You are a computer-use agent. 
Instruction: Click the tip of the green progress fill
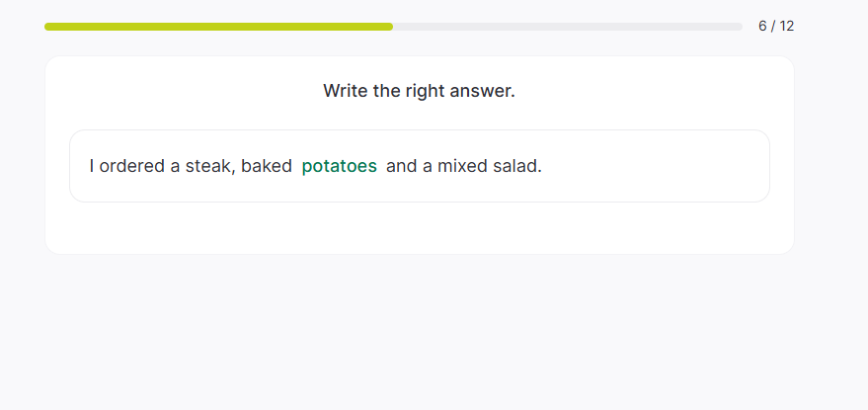point(390,27)
